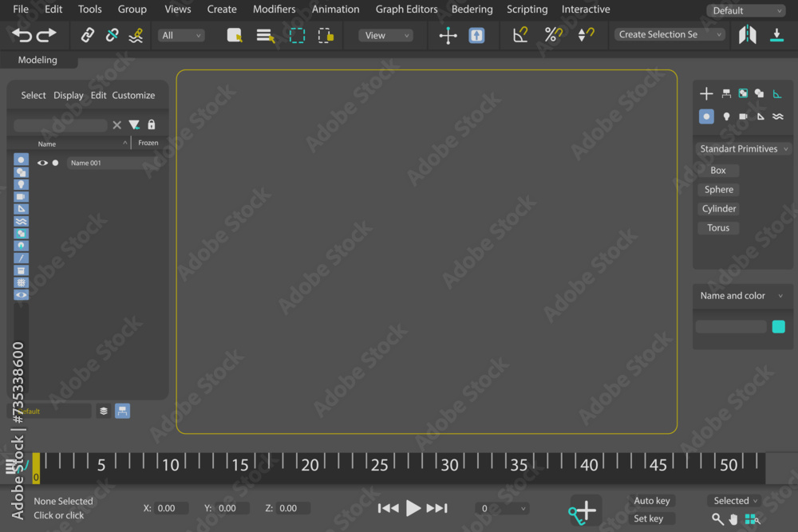Select the Link tool icon
Screen dimensions: 798x532
click(x=88, y=35)
